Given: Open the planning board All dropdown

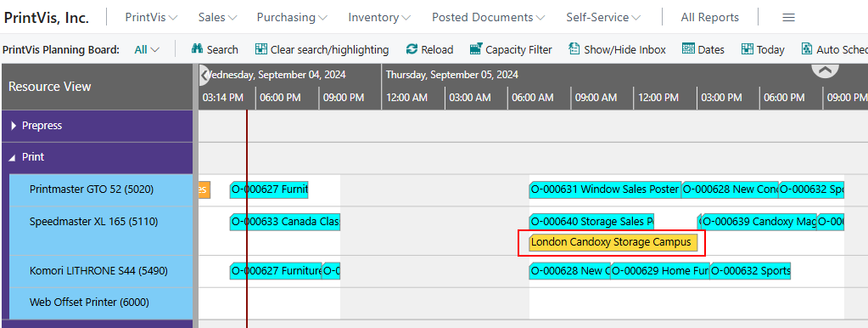Looking at the screenshot, I should click(147, 49).
